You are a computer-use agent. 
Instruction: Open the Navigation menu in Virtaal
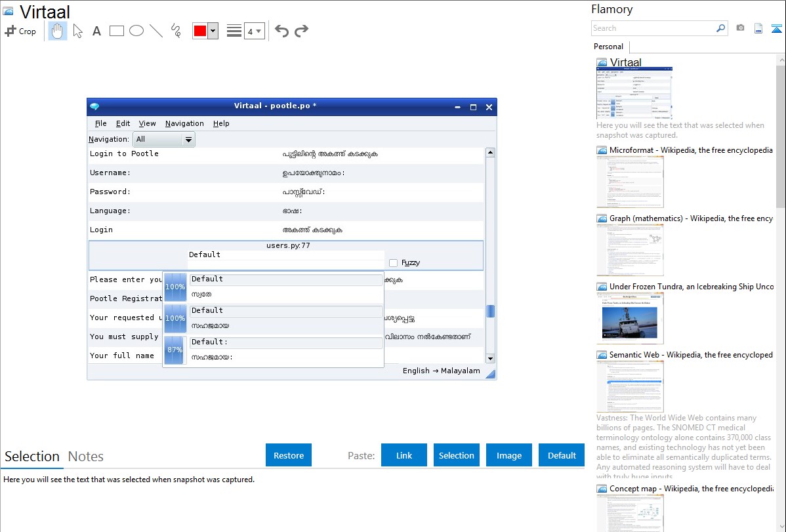click(184, 123)
